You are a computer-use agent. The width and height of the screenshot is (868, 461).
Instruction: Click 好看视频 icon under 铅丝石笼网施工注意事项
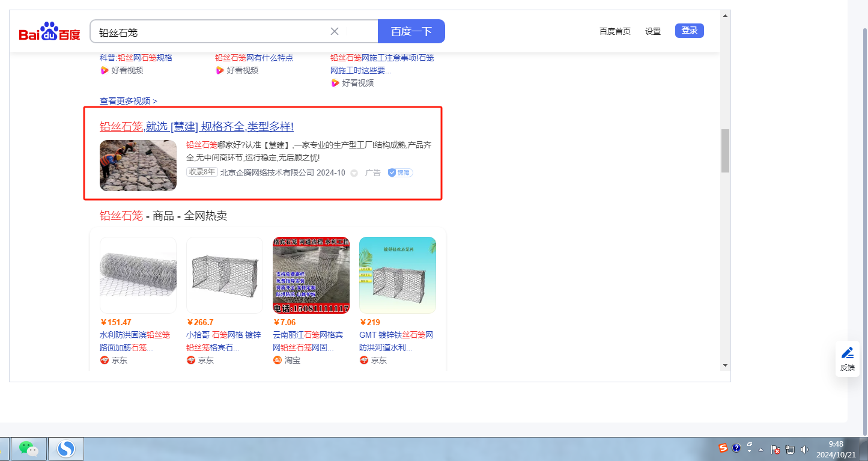(335, 83)
